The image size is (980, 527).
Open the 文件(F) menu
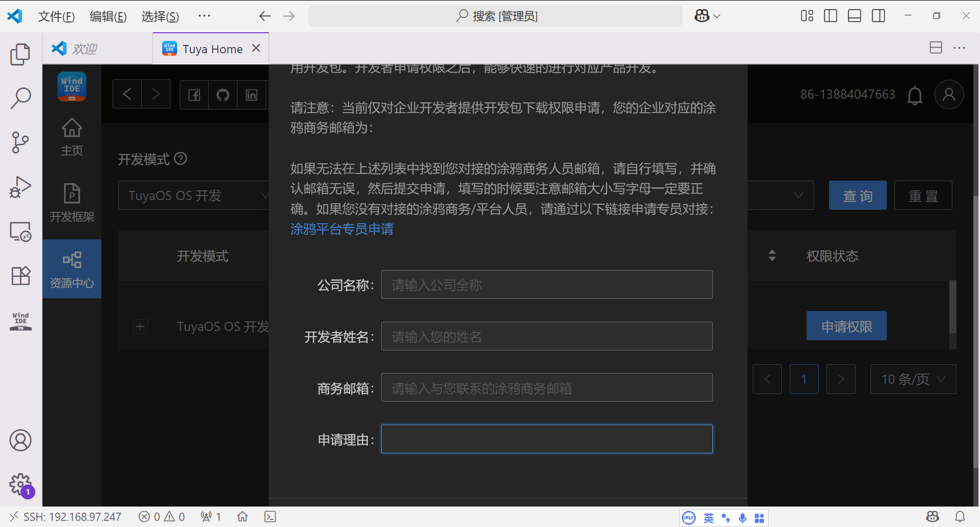[x=56, y=16]
